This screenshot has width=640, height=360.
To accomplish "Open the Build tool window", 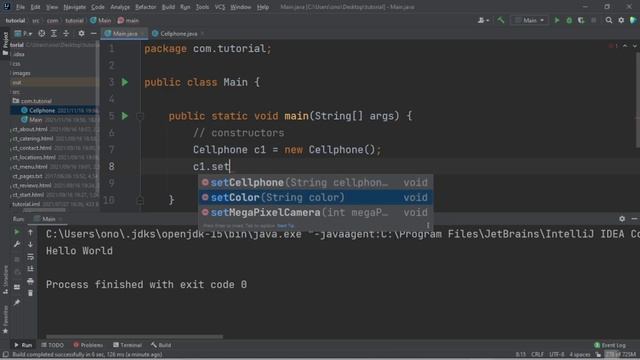I will (161, 345).
